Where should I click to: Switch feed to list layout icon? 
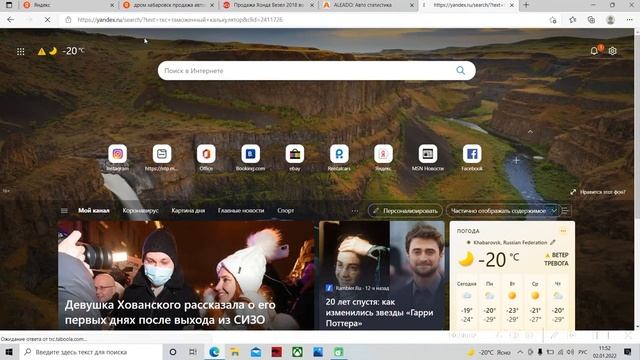(x=565, y=211)
